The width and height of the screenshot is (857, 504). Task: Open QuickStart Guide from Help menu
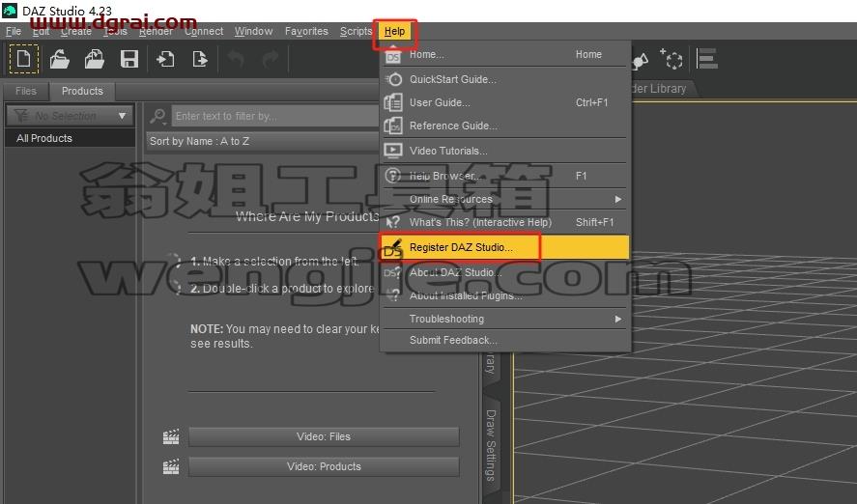click(505, 79)
